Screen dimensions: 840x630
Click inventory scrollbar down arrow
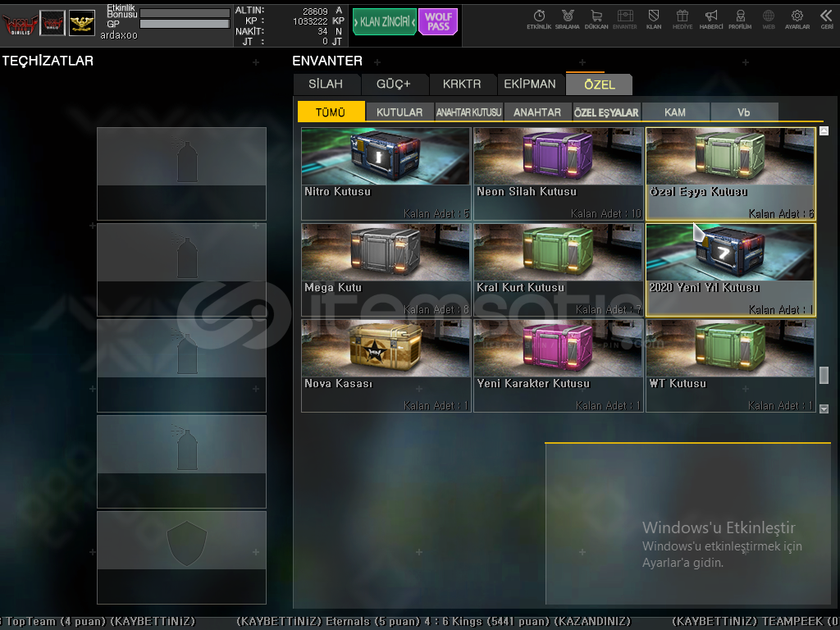[824, 409]
